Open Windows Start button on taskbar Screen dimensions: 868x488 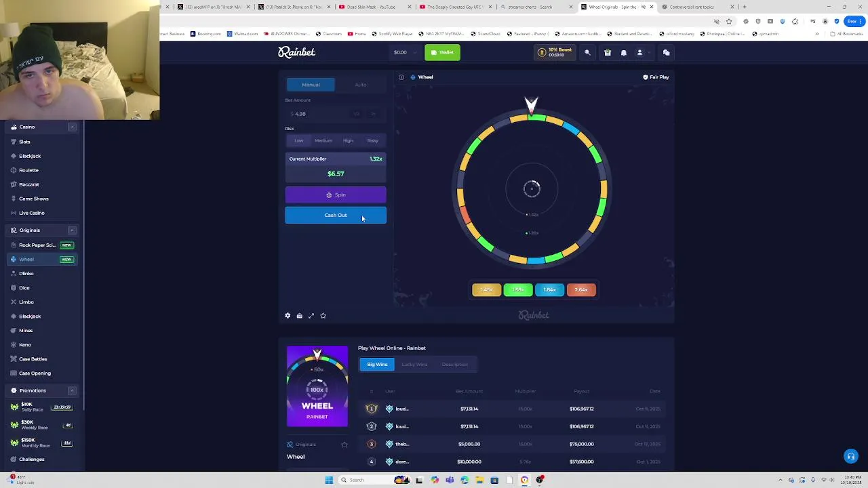click(x=329, y=480)
